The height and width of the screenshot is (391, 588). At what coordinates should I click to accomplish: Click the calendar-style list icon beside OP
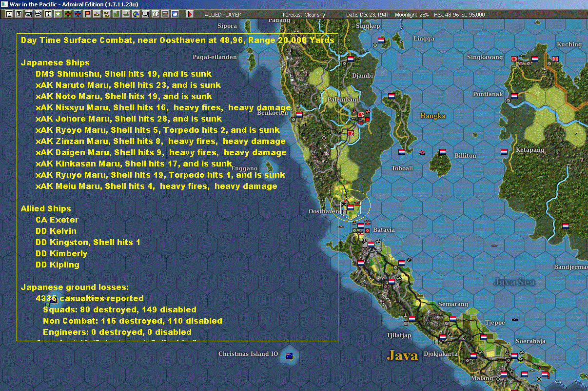pos(165,15)
